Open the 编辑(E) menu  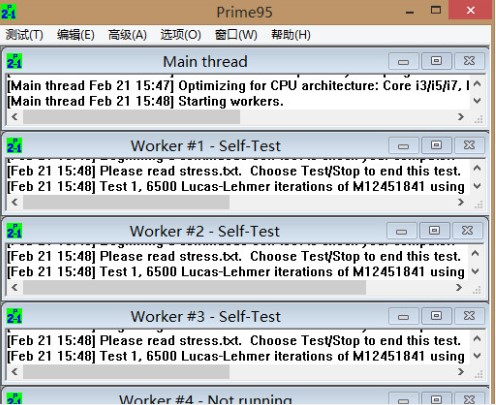(76, 35)
